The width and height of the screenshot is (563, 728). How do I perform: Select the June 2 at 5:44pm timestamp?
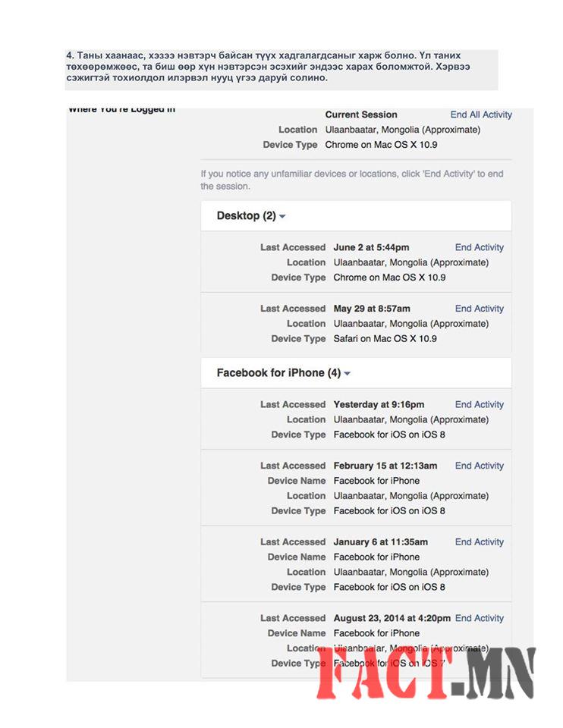tap(371, 247)
